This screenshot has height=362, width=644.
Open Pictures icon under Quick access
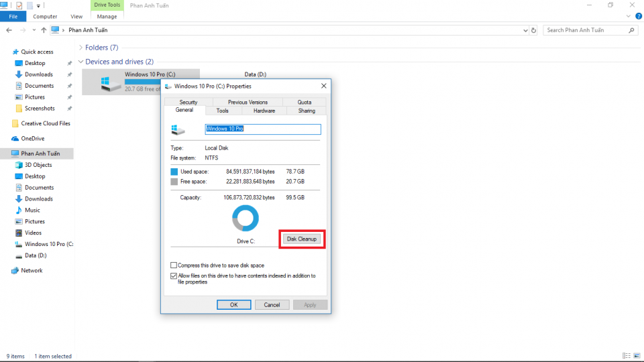click(19, 97)
